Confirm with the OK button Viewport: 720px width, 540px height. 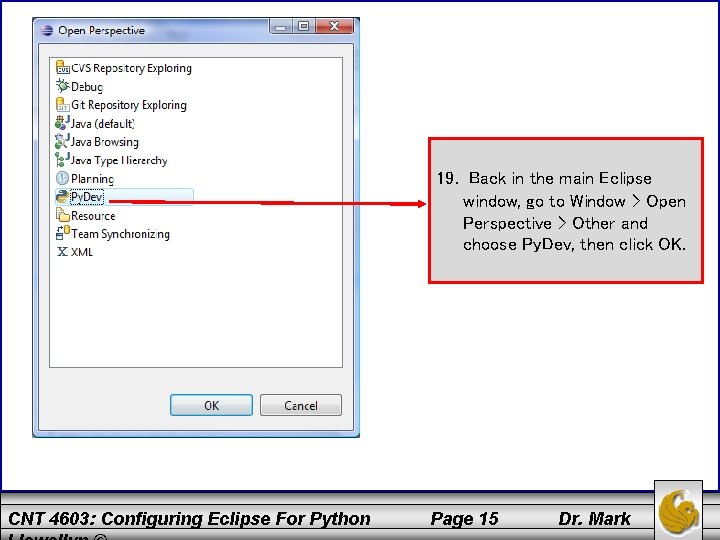point(211,405)
